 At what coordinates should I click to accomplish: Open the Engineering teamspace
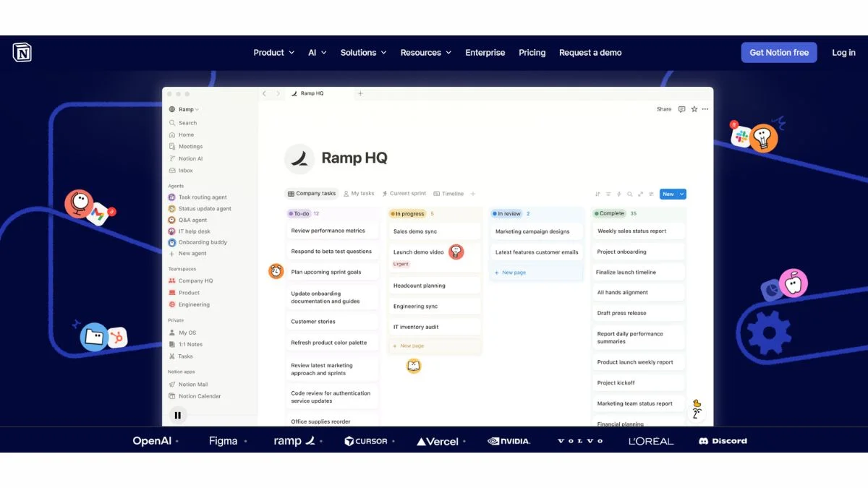[x=189, y=304]
